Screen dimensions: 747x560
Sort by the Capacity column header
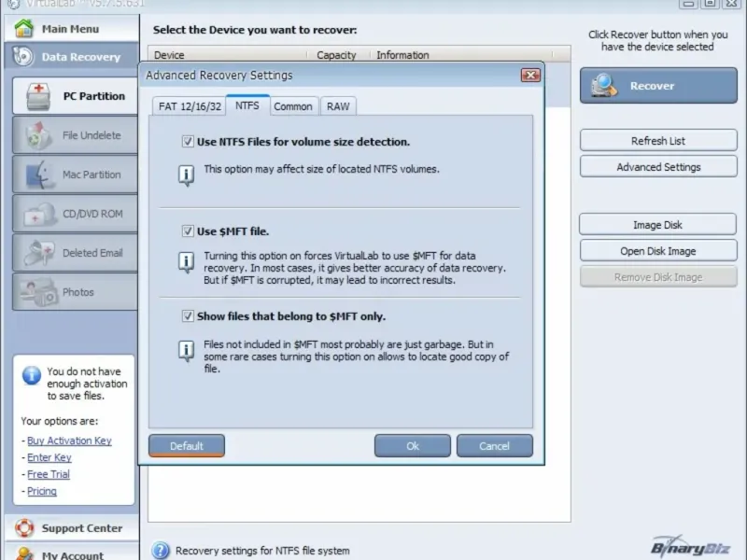(x=338, y=55)
